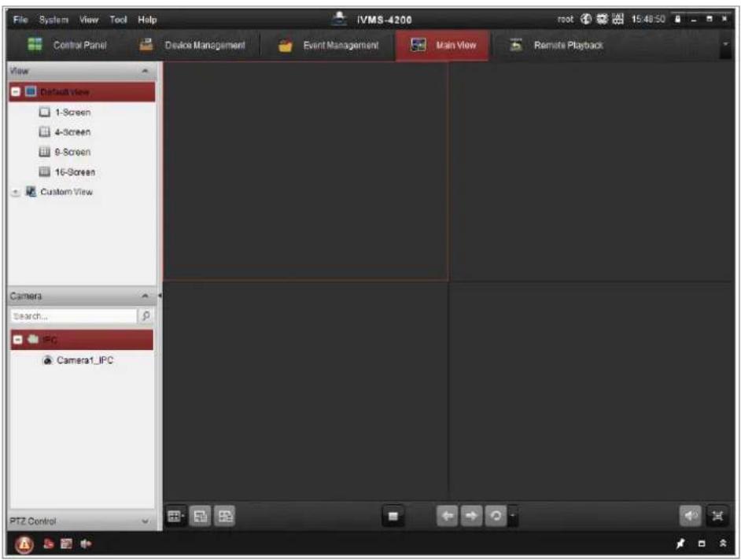Select the bottom-left video window
741x560 pixels.
pos(306,391)
